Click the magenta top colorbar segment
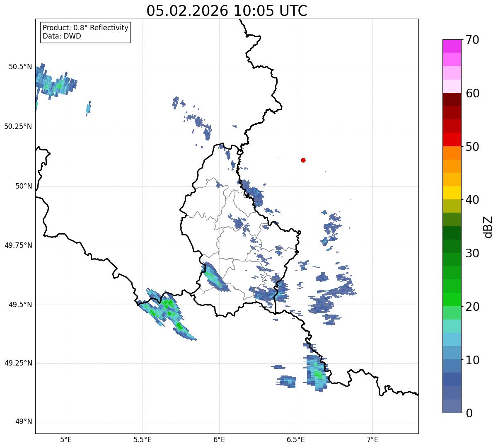The height and width of the screenshot is (448, 498). pyautogui.click(x=452, y=46)
